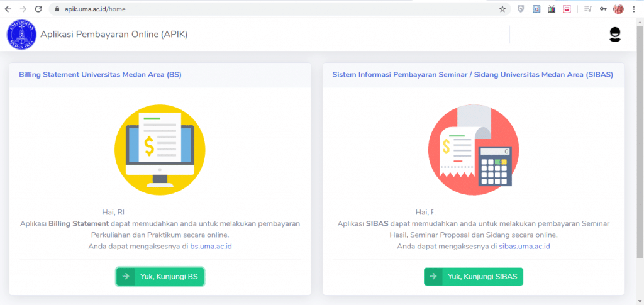
Task: Reload the page with the refresh icon
Action: coord(38,9)
